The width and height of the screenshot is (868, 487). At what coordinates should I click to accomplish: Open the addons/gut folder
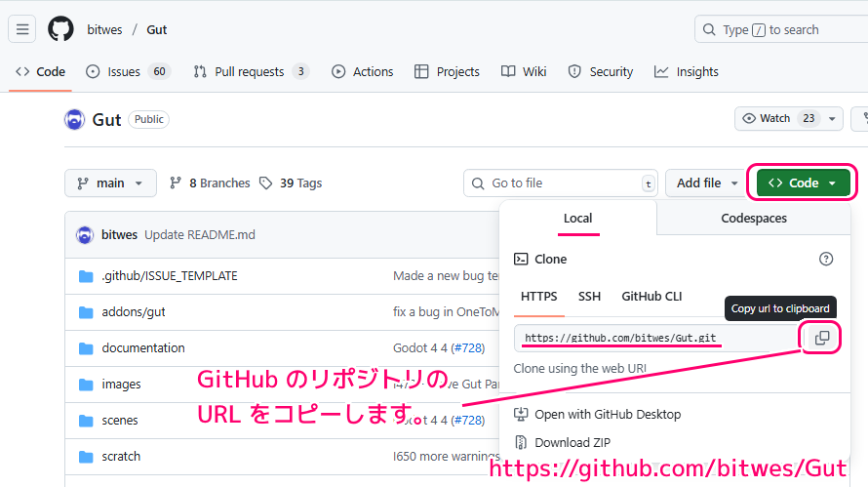coord(134,312)
